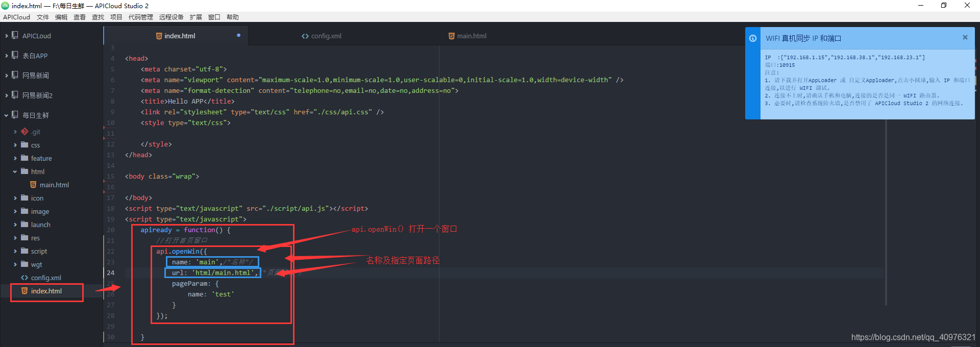980x347 pixels.
Task: Click the config.xml file icon in tree
Action: pos(24,278)
